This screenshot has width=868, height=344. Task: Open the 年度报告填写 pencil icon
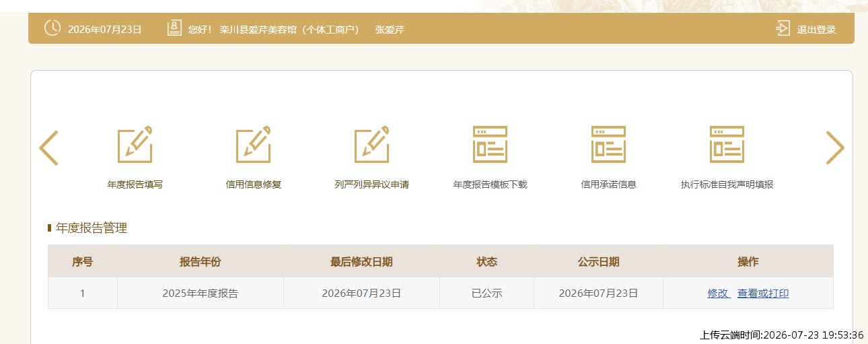(135, 144)
